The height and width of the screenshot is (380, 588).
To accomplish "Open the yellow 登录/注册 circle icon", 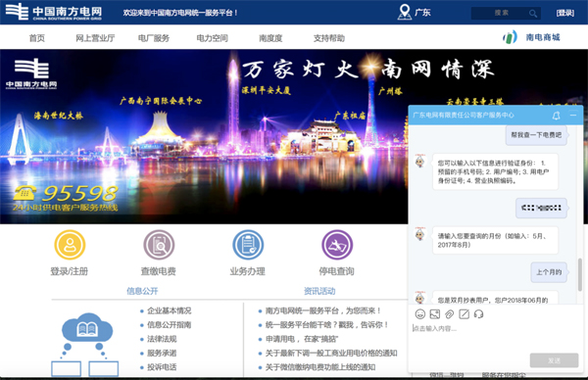I will (70, 245).
